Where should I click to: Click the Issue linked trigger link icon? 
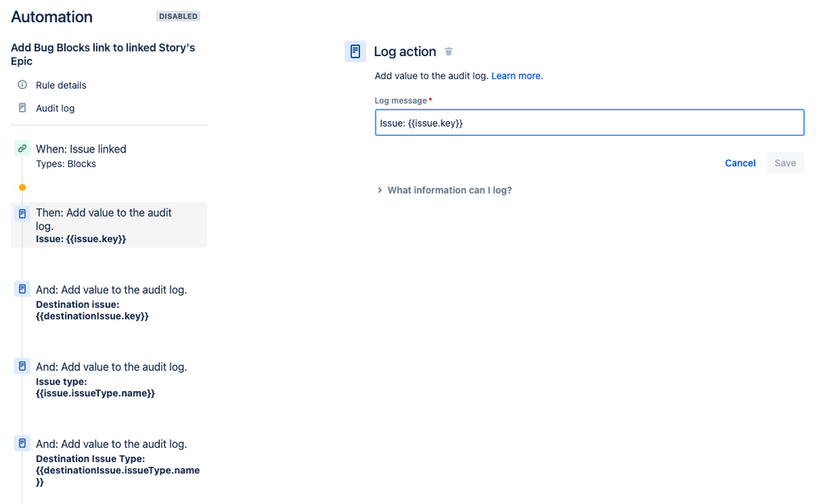coord(22,149)
